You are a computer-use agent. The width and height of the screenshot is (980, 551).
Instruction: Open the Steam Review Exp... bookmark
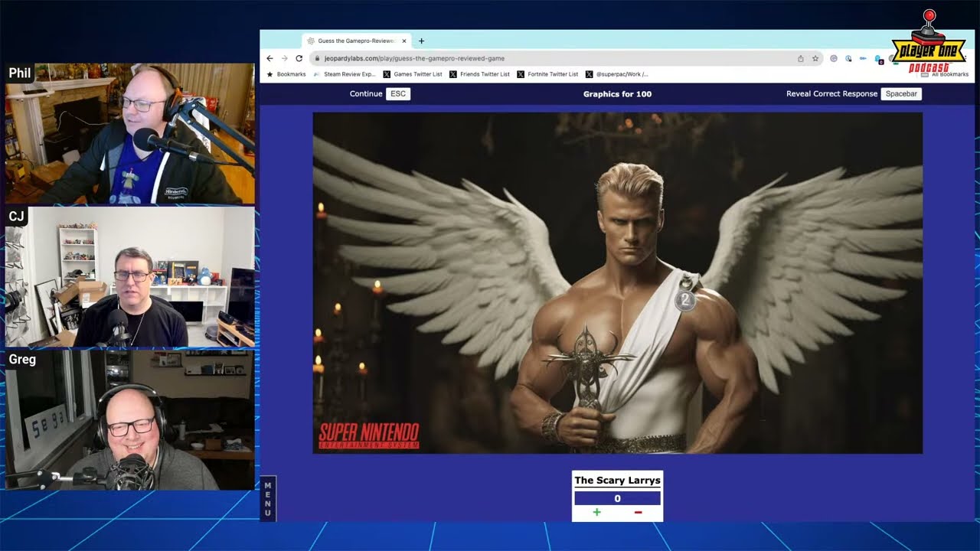345,74
